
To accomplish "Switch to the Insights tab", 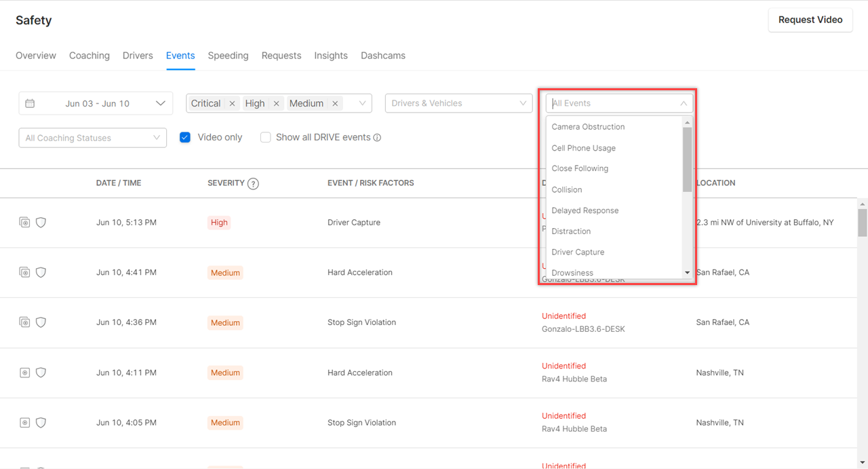I will tap(331, 56).
